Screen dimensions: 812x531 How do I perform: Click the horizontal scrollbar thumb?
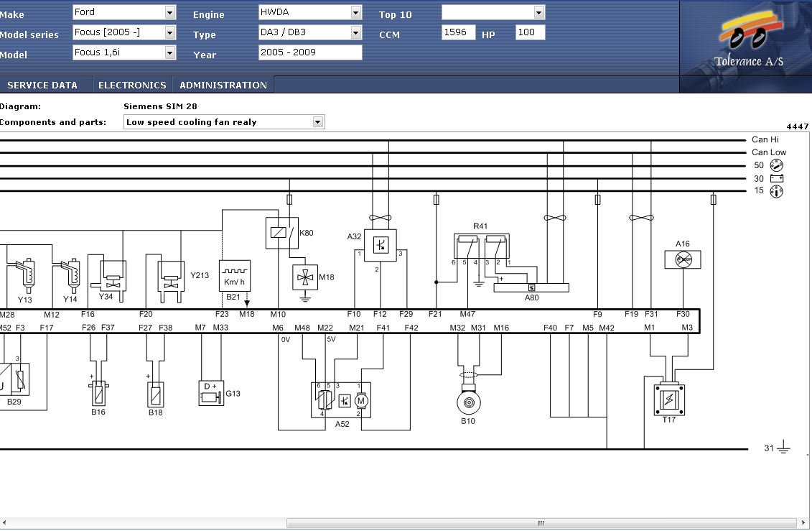pyautogui.click(x=541, y=523)
